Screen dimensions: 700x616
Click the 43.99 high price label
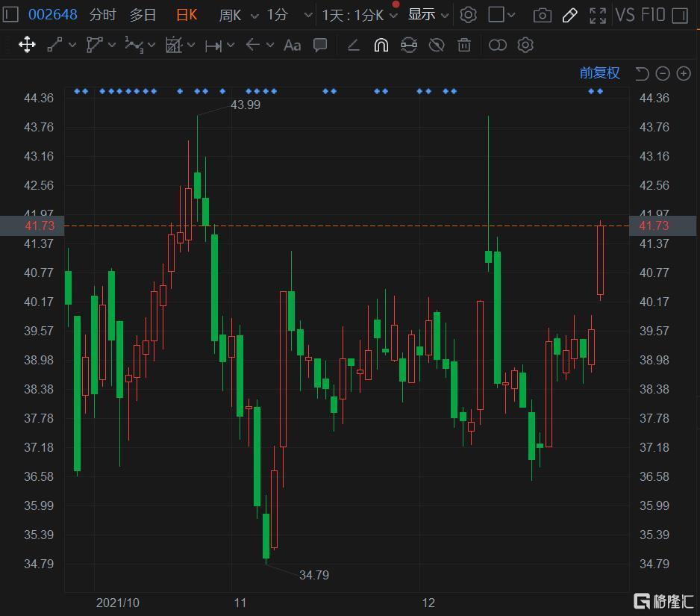pyautogui.click(x=245, y=105)
